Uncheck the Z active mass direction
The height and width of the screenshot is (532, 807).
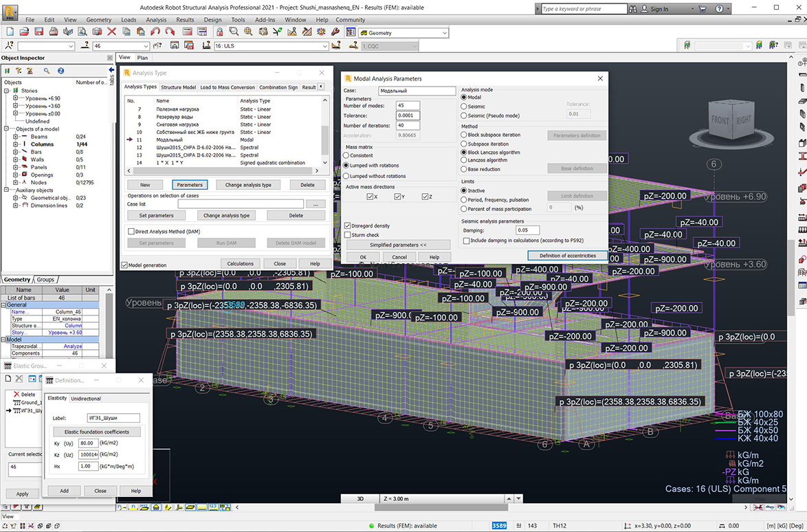click(x=425, y=197)
